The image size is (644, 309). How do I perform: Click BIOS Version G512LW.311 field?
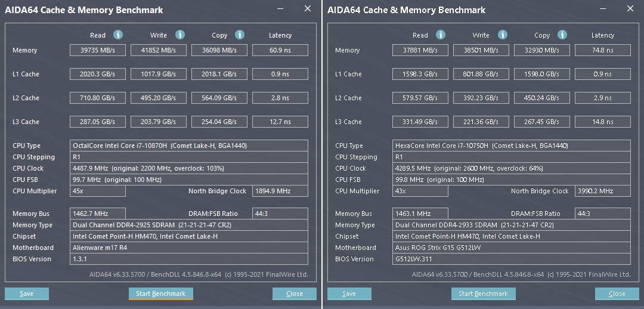(x=512, y=259)
